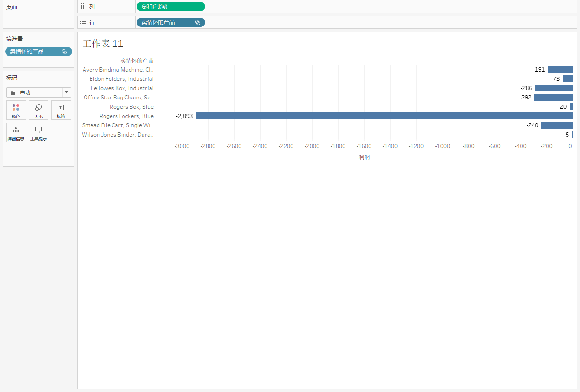This screenshot has height=392, width=580.
Task: Click the 列 shelf label
Action: [x=91, y=7]
